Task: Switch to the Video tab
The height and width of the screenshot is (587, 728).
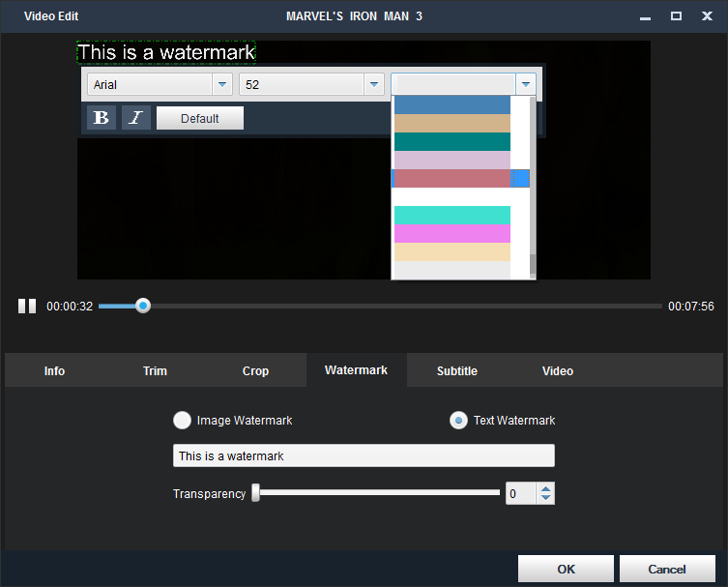Action: 558,370
